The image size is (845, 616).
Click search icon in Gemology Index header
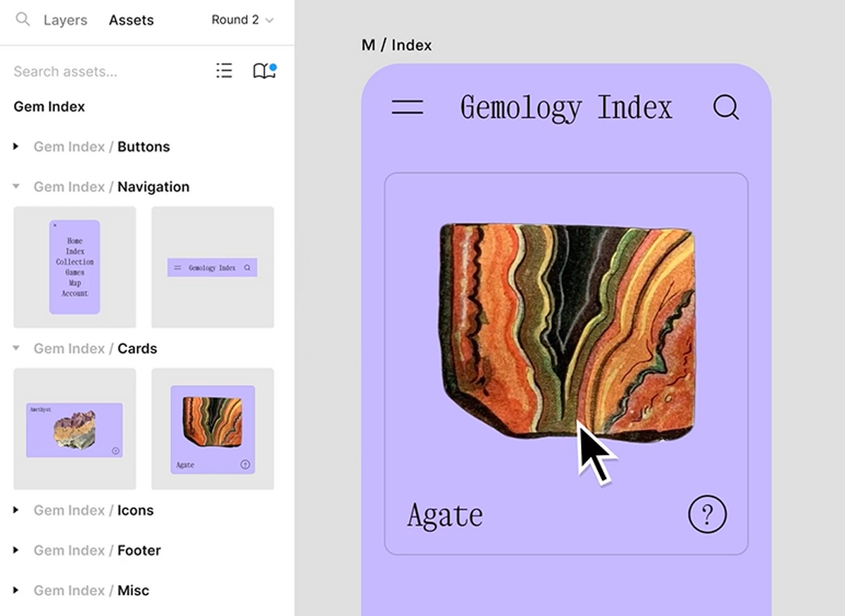click(725, 108)
